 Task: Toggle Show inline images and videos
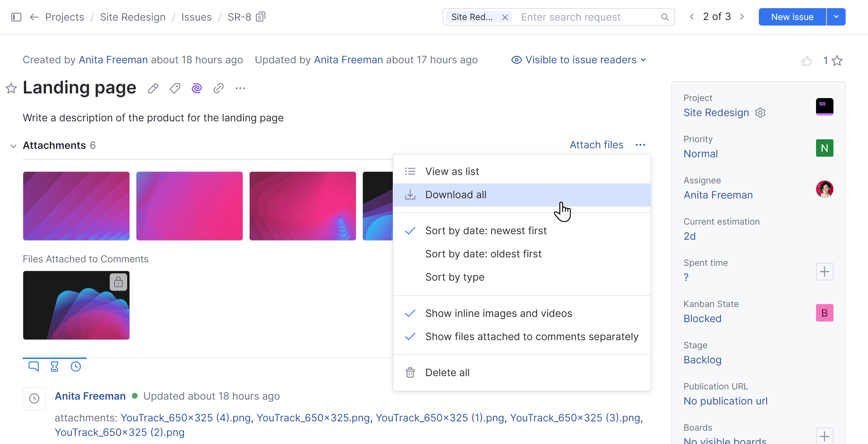[x=498, y=313]
